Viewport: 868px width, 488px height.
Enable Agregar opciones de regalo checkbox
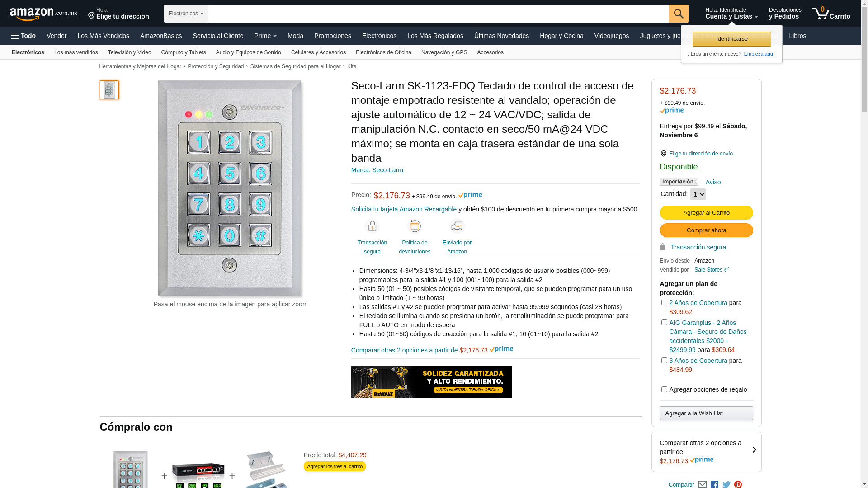tap(664, 389)
